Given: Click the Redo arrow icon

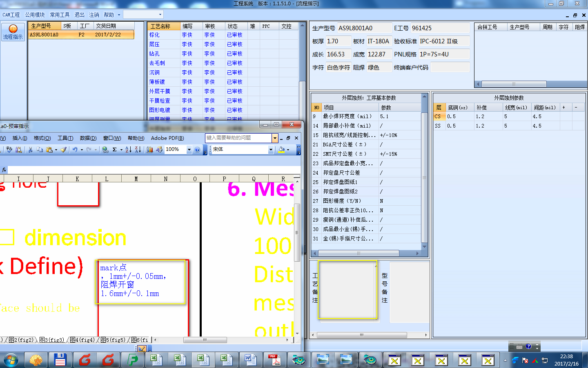Looking at the screenshot, I should (89, 150).
